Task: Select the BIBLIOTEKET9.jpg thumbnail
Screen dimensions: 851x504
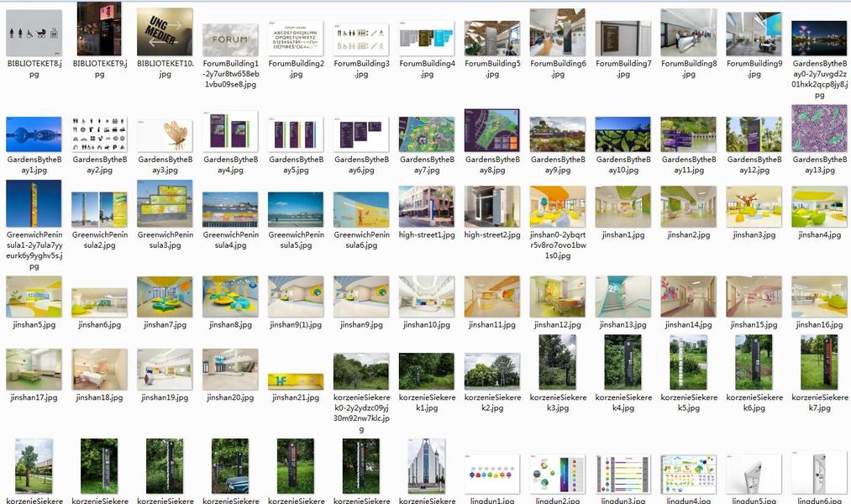Action: [99, 29]
